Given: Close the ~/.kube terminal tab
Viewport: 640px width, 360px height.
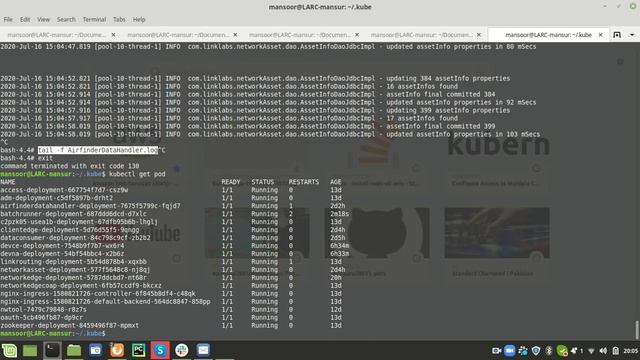Looking at the screenshot, I should tap(600, 35).
